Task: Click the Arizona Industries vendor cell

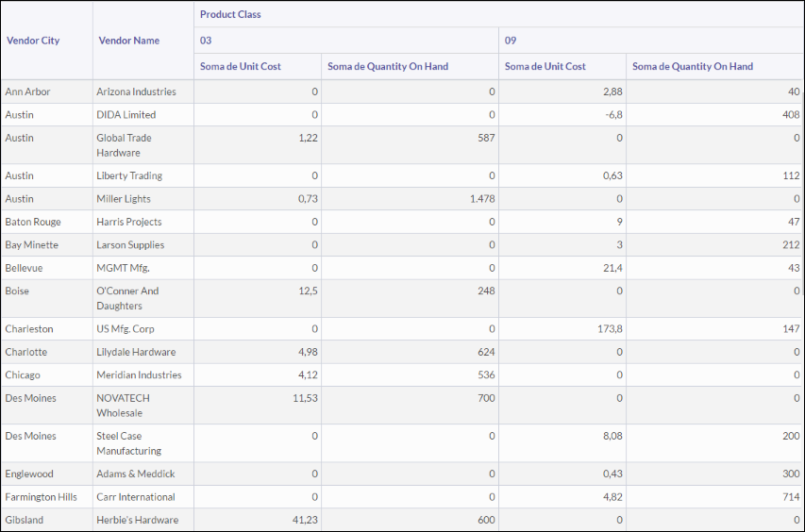Action: (x=136, y=91)
